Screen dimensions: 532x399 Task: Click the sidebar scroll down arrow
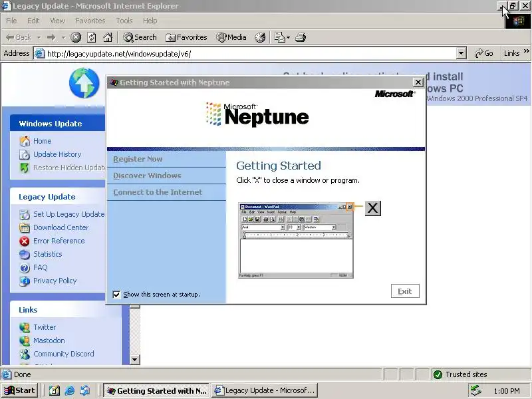coord(135,359)
